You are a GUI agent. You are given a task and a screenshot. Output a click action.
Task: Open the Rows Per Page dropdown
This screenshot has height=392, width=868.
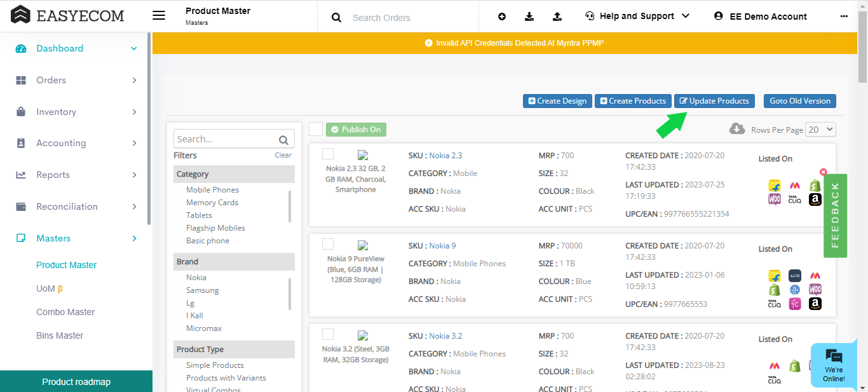(x=820, y=130)
